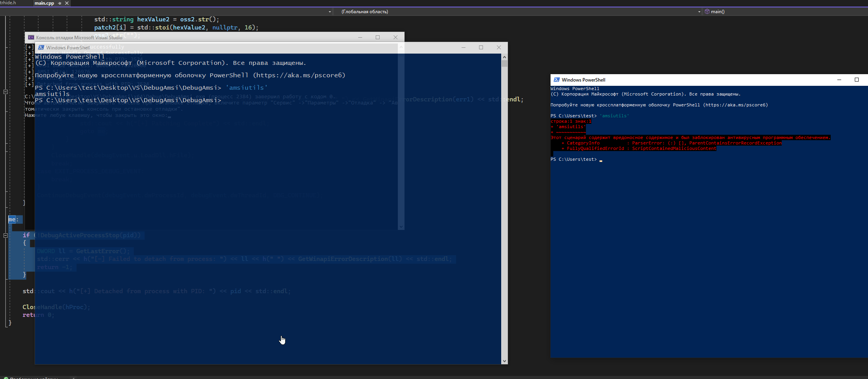Open the left project scope dropdown arrow
The image size is (868, 379).
pyautogui.click(x=330, y=12)
